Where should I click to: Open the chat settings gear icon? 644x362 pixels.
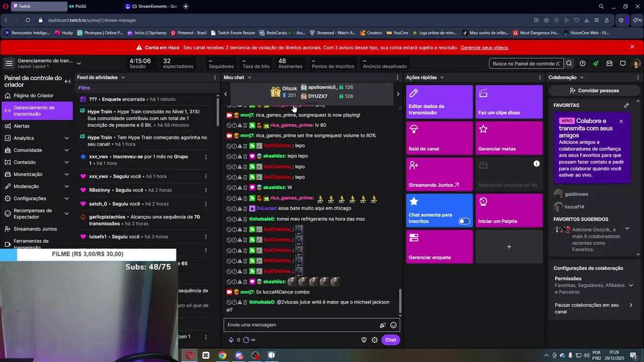click(x=374, y=340)
